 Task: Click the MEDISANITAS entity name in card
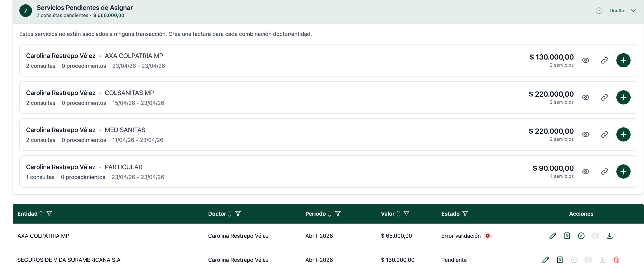point(125,130)
